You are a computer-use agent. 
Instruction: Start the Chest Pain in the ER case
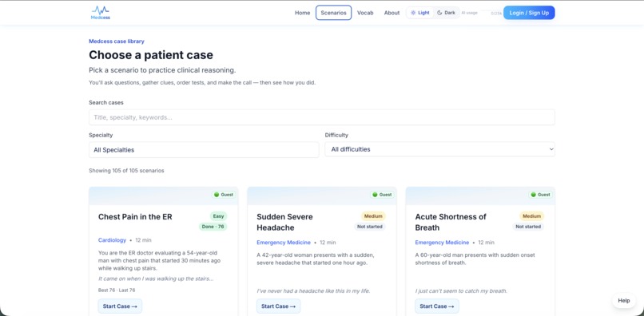120,306
